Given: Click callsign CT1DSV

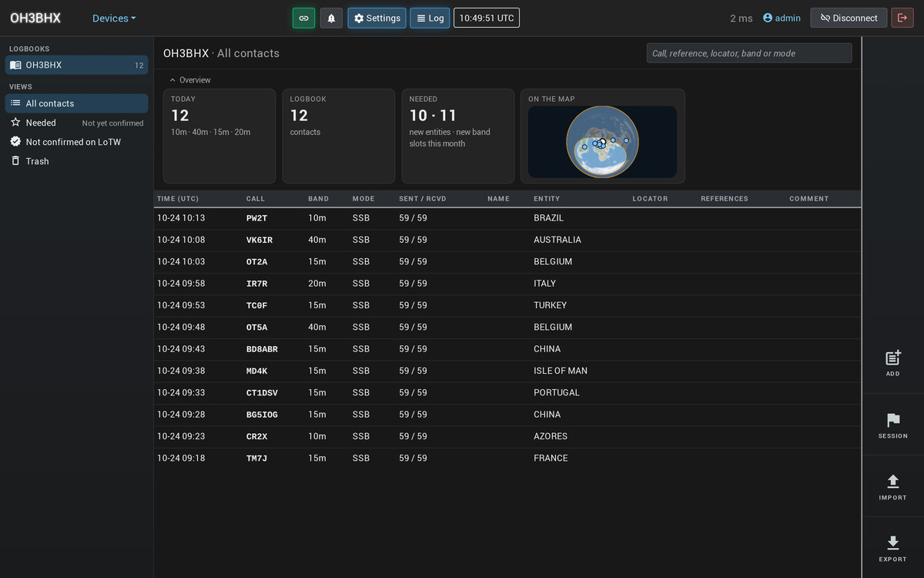Looking at the screenshot, I should coord(262,393).
